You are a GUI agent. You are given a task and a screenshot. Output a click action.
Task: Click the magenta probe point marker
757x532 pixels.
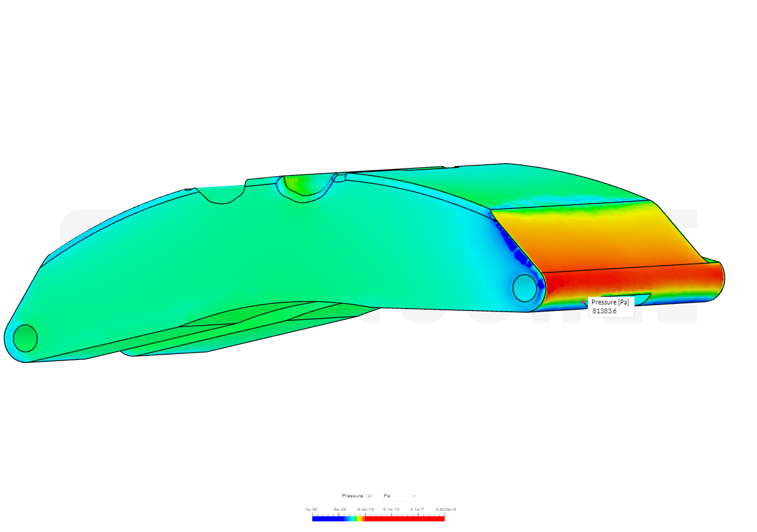(x=583, y=302)
